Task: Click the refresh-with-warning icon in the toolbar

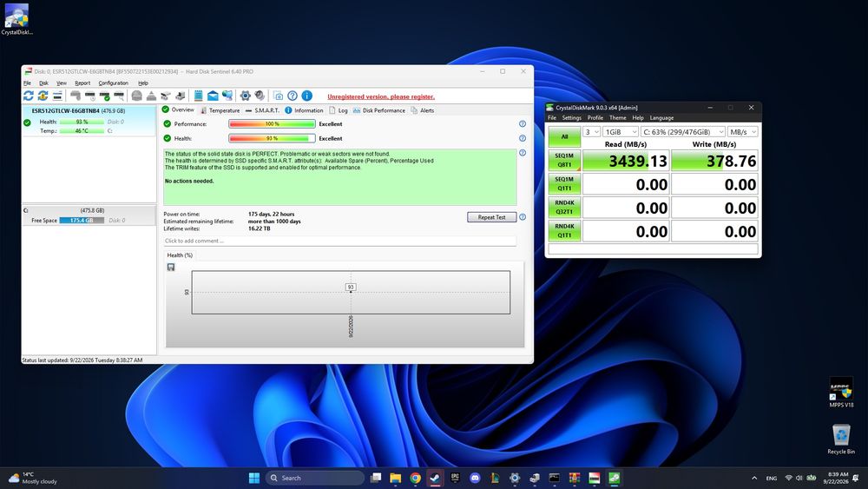Action: (43, 96)
